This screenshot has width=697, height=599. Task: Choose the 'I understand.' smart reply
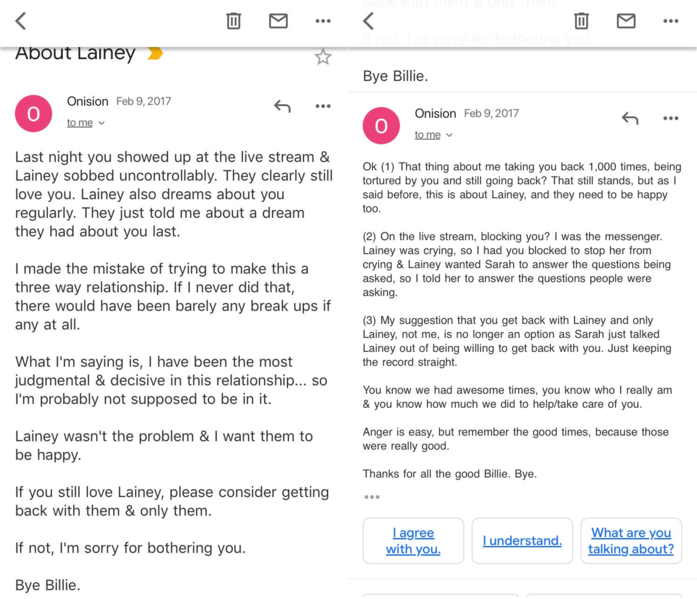click(x=522, y=540)
